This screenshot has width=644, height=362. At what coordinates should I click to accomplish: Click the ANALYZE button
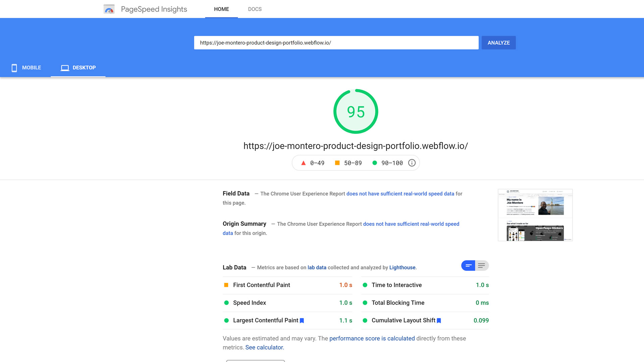click(499, 43)
